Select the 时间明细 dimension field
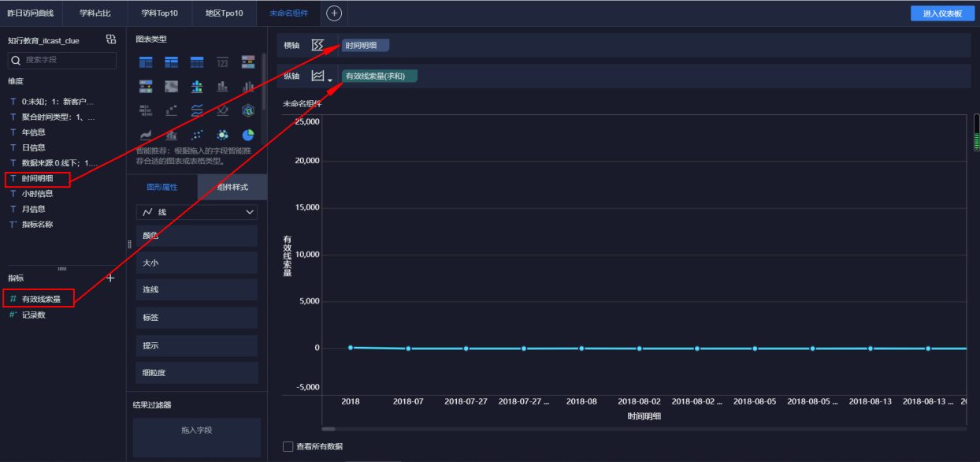Image resolution: width=980 pixels, height=462 pixels. 38,179
